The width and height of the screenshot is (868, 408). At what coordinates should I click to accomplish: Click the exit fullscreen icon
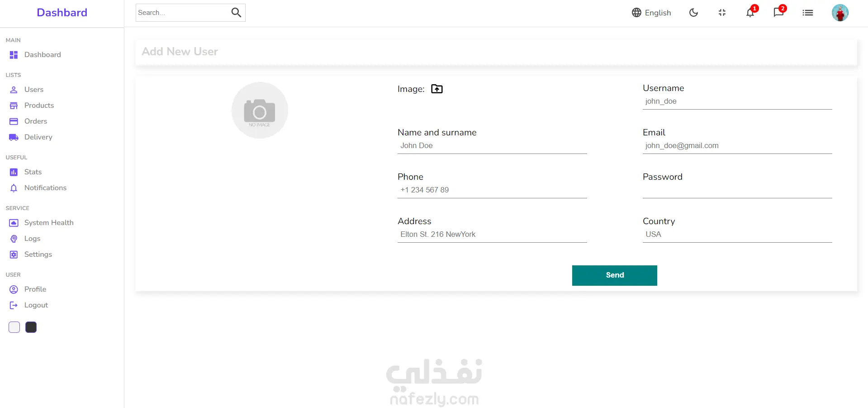click(x=722, y=13)
